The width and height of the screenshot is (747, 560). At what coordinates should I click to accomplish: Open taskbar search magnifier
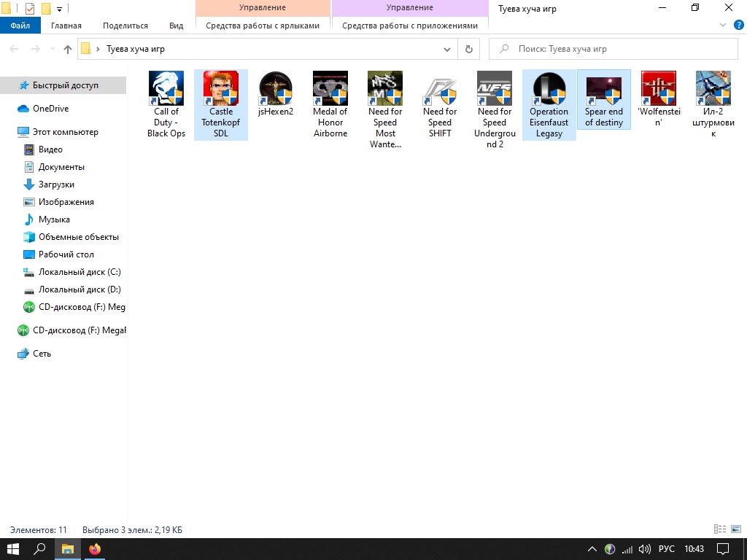point(39,549)
